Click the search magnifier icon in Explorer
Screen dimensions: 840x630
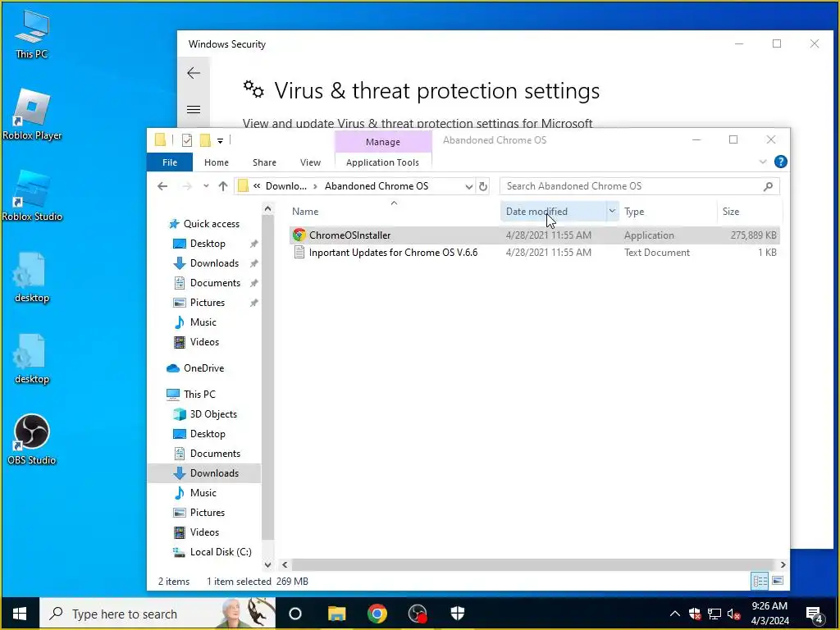click(768, 186)
